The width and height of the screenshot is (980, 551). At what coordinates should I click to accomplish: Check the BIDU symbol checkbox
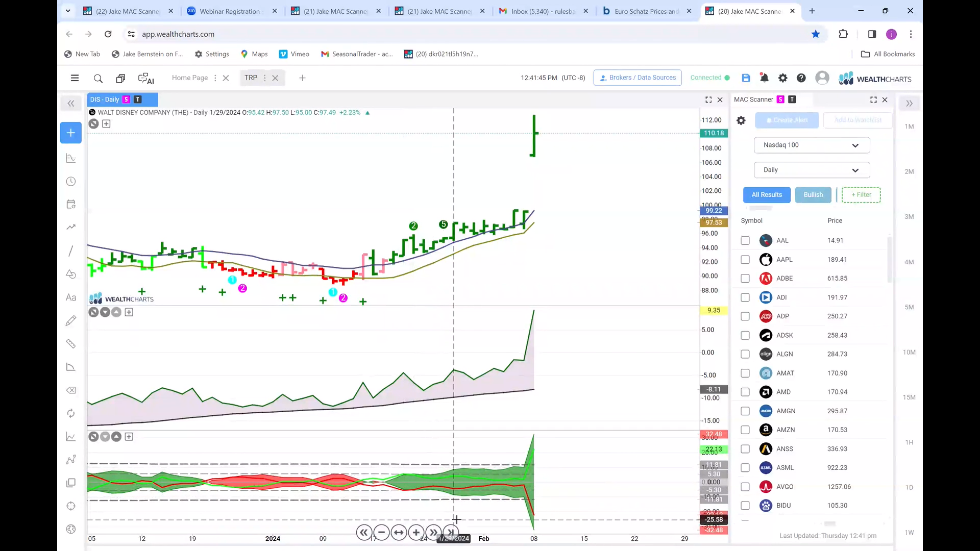click(745, 506)
